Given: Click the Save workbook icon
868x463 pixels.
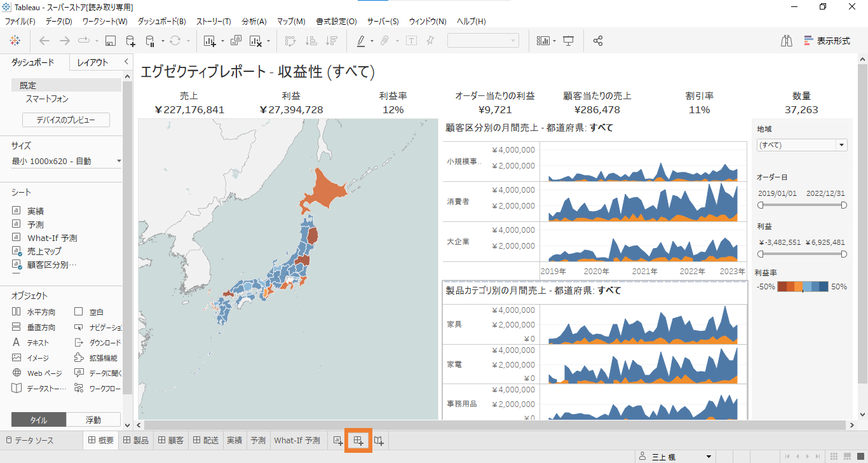Looking at the screenshot, I should 111,41.
